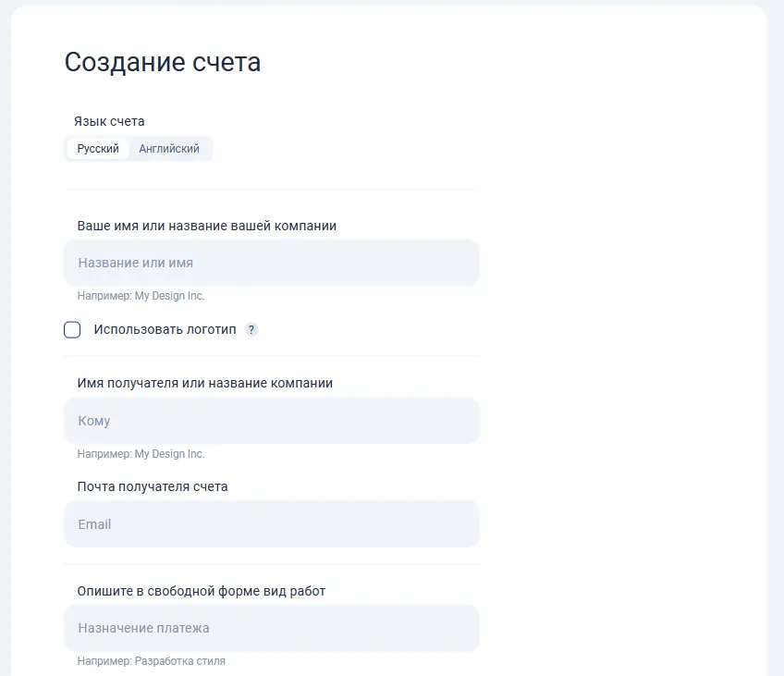Click the 'Email' recipient input field
784x676 pixels.
click(272, 524)
